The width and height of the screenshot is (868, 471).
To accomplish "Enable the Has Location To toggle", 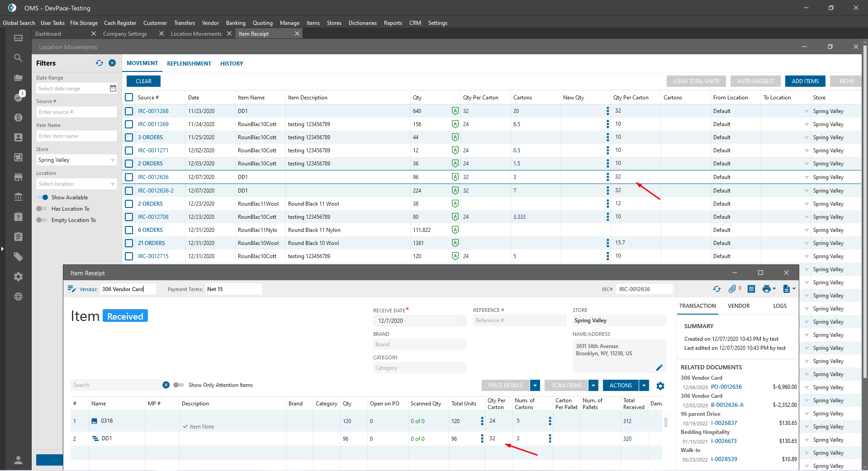I will [x=42, y=209].
